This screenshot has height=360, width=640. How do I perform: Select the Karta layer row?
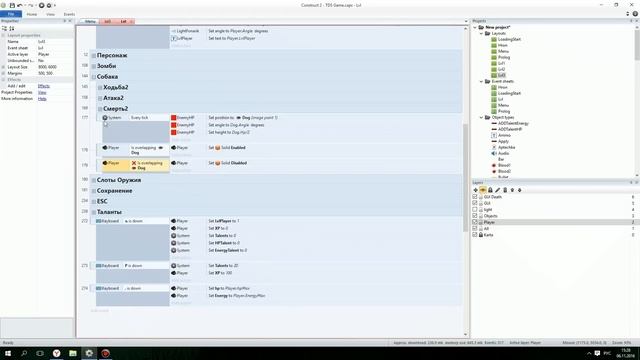click(x=555, y=235)
